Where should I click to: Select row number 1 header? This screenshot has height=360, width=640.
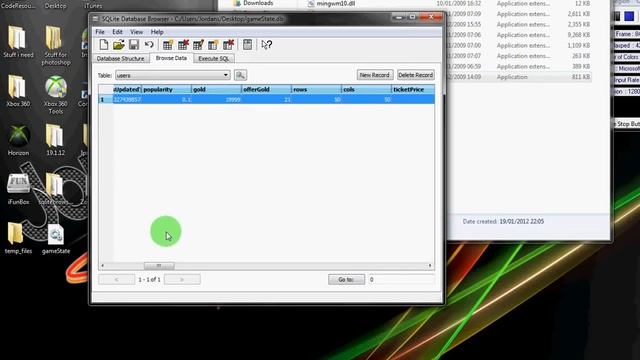pyautogui.click(x=105, y=100)
